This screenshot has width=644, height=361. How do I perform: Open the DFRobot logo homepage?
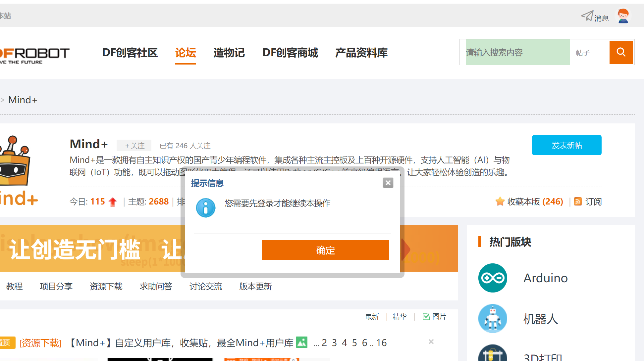tap(34, 55)
